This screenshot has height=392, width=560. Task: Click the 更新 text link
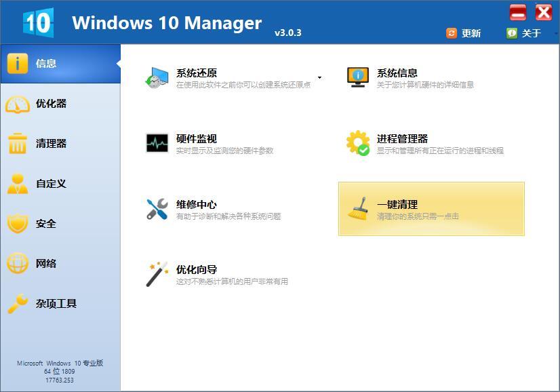tap(471, 33)
